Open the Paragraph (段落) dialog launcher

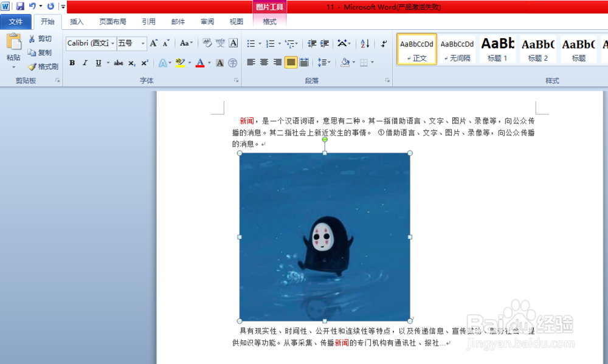click(387, 80)
